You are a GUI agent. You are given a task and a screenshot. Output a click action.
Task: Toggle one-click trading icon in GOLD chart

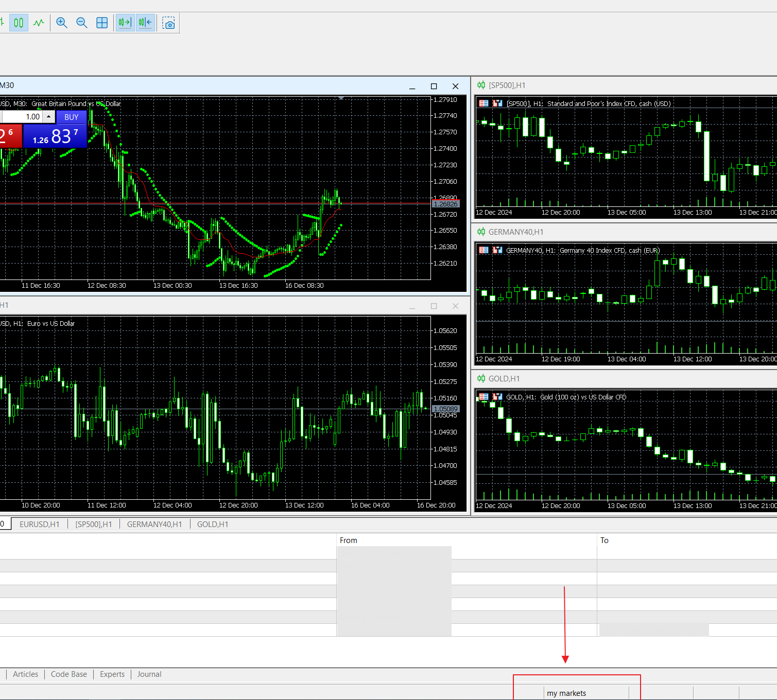[497, 397]
